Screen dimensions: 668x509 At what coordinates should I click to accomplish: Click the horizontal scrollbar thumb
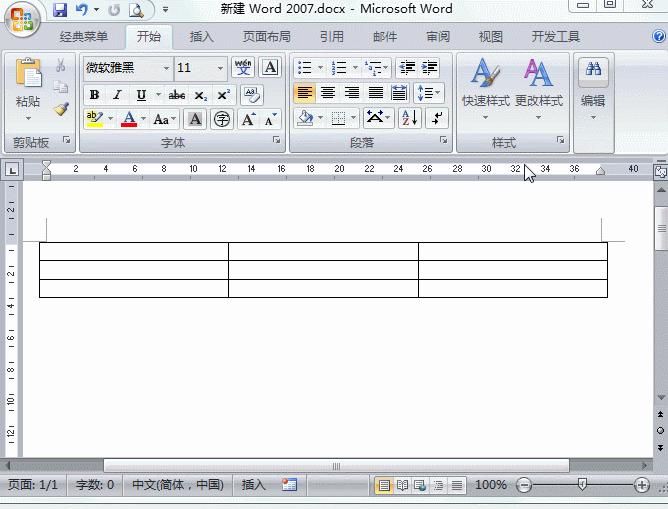click(x=336, y=466)
